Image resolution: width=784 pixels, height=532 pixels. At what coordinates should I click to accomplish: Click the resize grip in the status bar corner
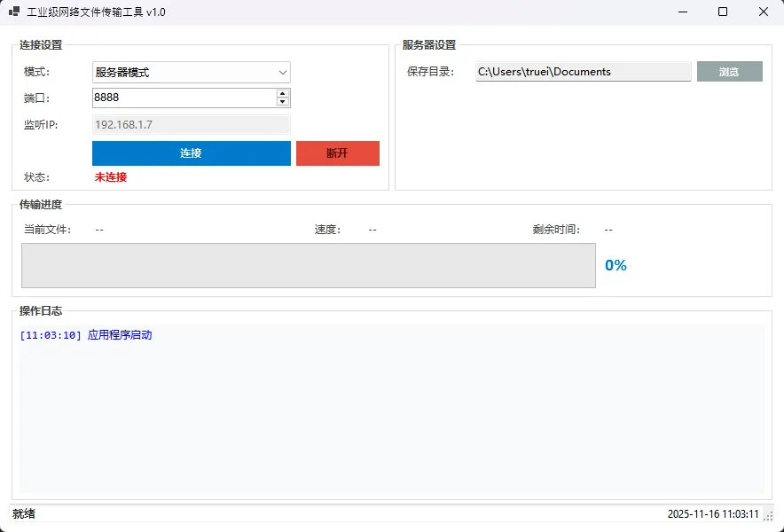tap(768, 515)
